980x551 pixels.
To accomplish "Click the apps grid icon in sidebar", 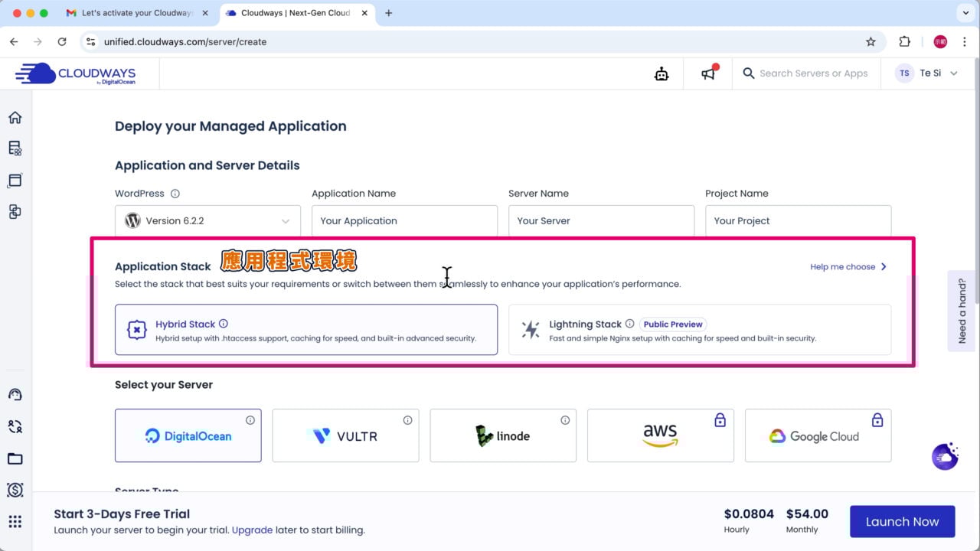I will [15, 522].
